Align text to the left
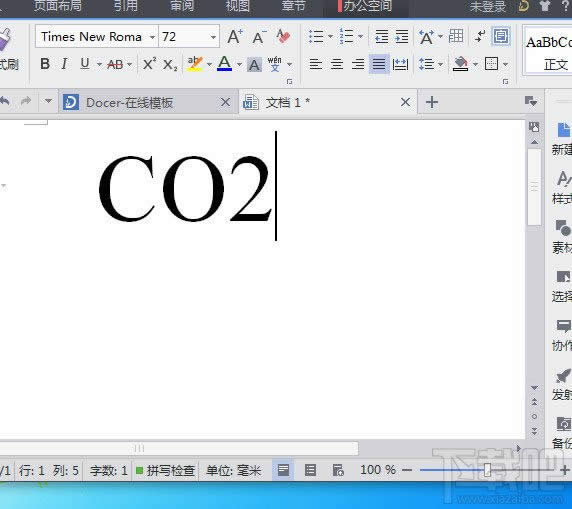This screenshot has height=509, width=572. [315, 64]
